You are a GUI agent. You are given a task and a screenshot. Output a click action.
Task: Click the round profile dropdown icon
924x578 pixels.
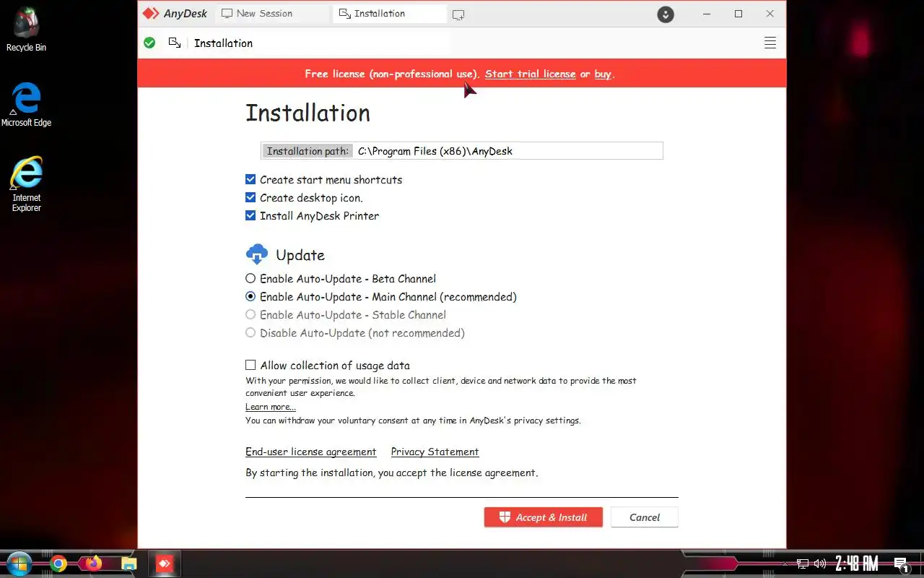(x=666, y=14)
